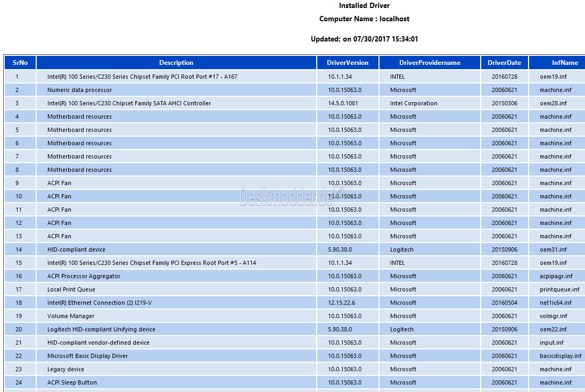This screenshot has height=392, width=585.
Task: Click driver version 5.90.38.0 in row 20
Action: pos(340,329)
